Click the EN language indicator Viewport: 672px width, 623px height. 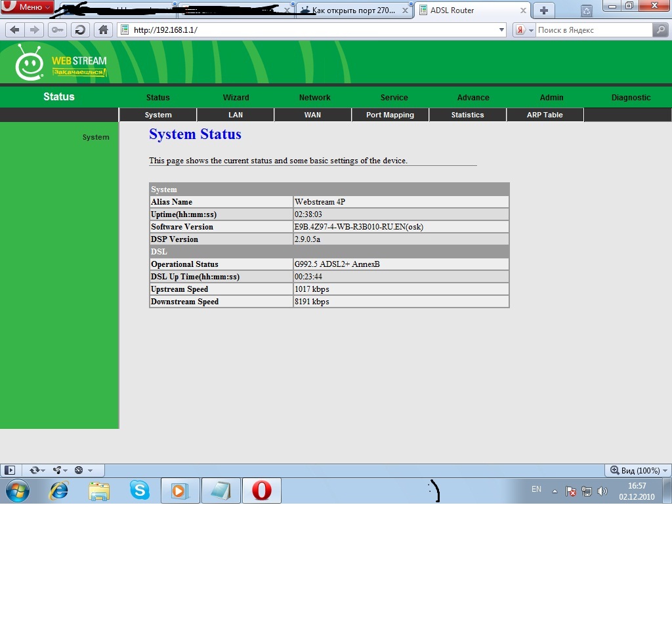pos(536,489)
